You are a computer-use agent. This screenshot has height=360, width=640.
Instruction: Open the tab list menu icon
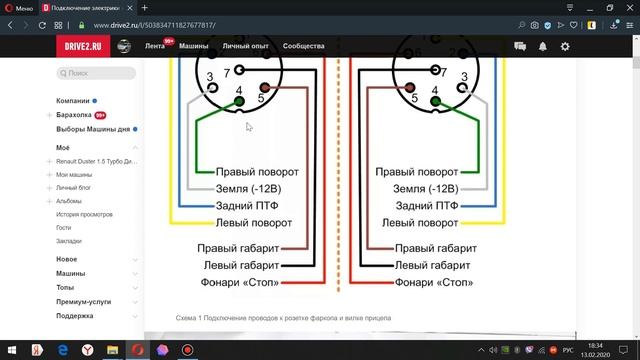[570, 8]
